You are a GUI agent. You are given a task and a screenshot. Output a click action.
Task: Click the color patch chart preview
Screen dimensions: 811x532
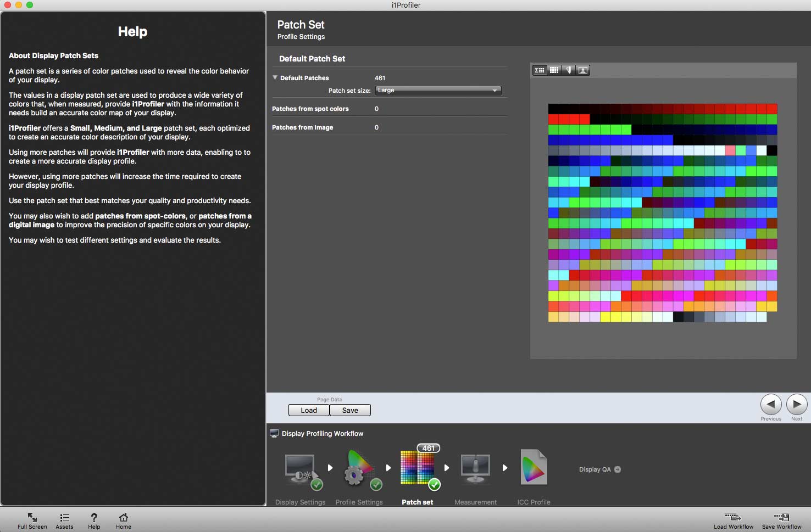coord(663,212)
